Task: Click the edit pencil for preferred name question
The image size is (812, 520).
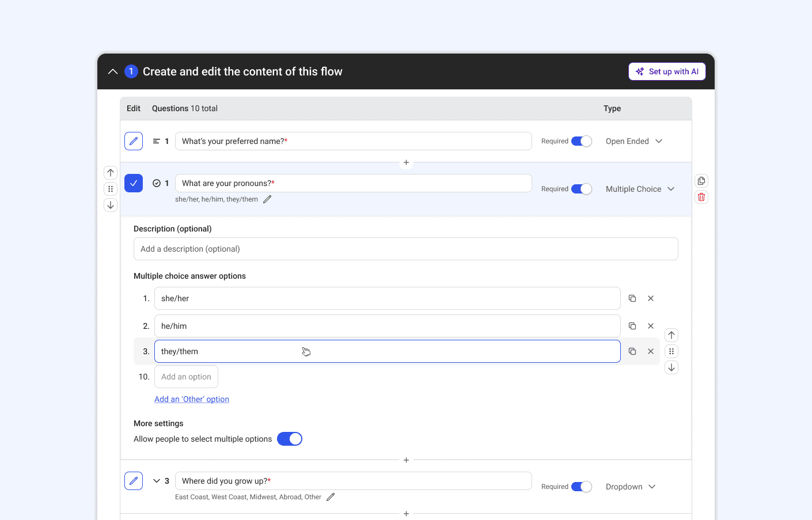Action: click(x=134, y=141)
